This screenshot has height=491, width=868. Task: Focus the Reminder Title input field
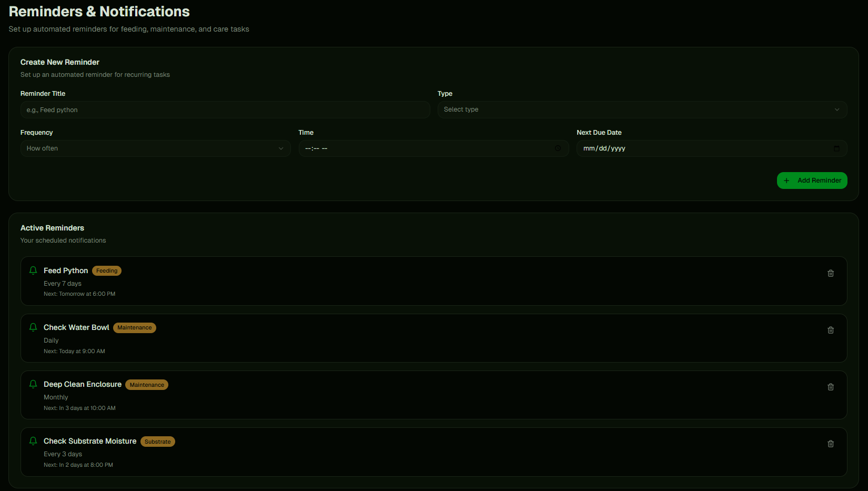click(225, 110)
